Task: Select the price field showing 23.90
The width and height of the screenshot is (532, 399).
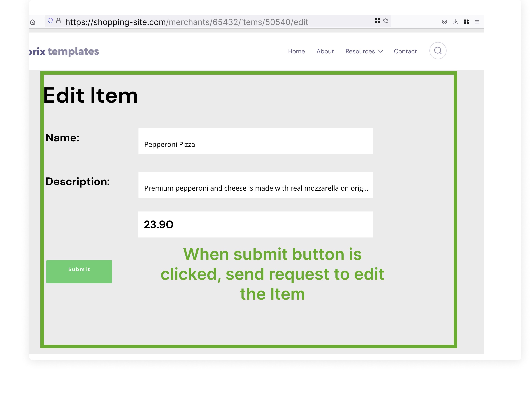Action: click(x=255, y=224)
